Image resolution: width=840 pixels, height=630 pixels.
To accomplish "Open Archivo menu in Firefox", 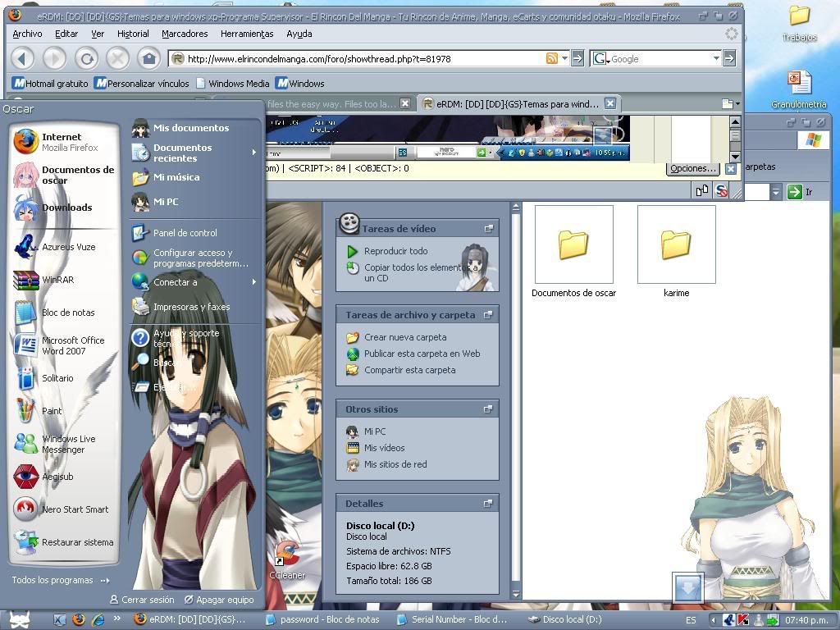I will tap(27, 34).
